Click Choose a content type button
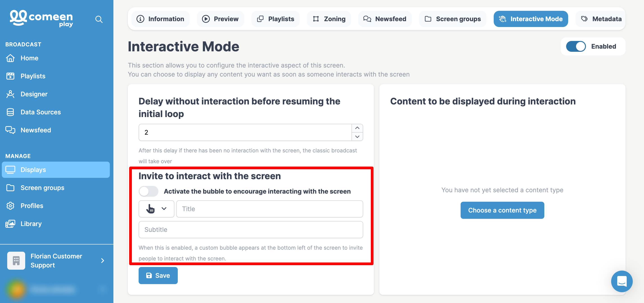Image resolution: width=644 pixels, height=303 pixels. 502,210
